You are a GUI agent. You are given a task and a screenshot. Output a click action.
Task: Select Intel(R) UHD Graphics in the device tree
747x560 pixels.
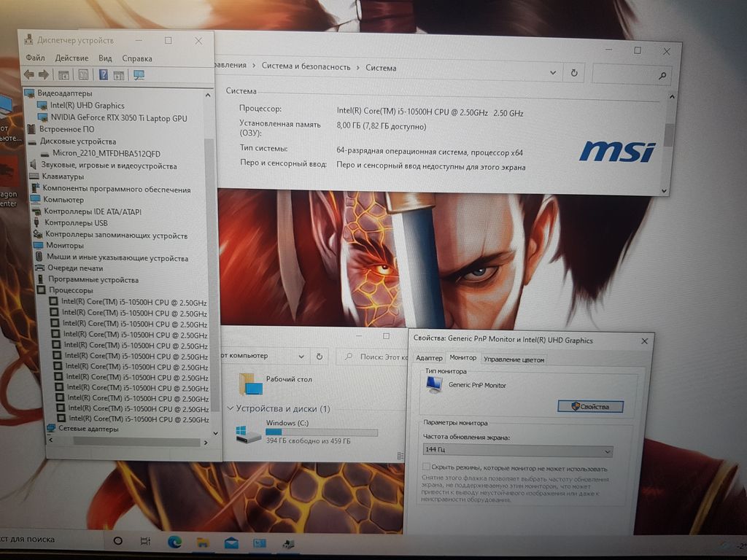point(88,106)
